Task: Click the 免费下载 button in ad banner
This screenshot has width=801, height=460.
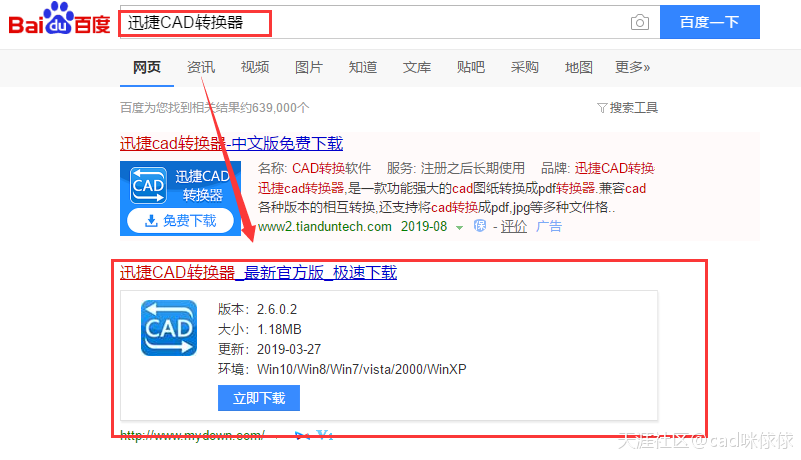Action: pyautogui.click(x=180, y=221)
